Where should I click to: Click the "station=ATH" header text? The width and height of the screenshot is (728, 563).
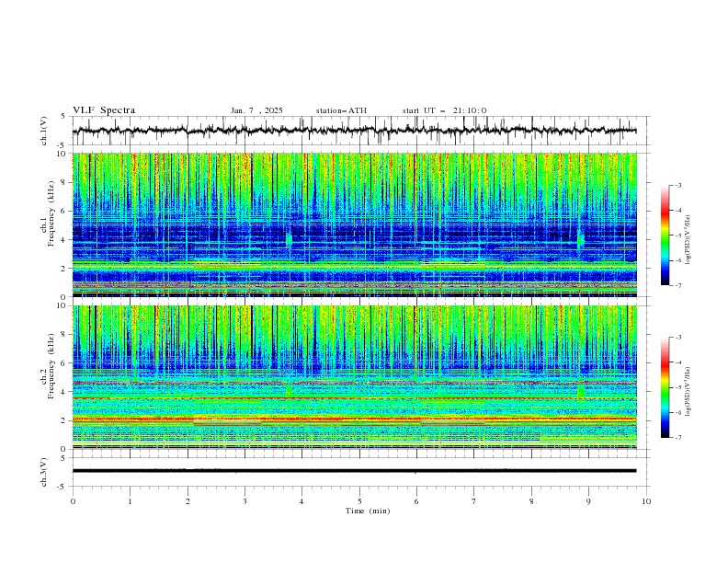pyautogui.click(x=341, y=110)
